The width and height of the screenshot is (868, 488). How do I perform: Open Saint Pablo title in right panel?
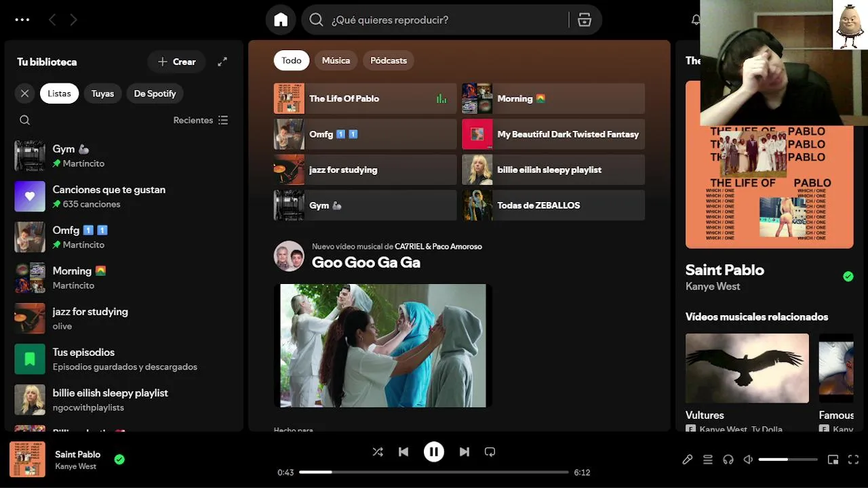725,270
